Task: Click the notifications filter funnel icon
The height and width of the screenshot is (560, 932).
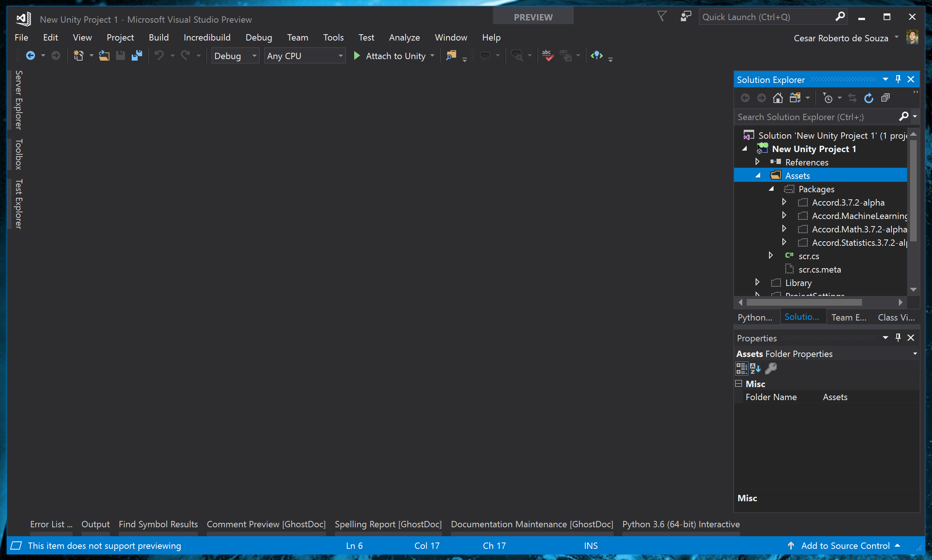Action: [662, 16]
